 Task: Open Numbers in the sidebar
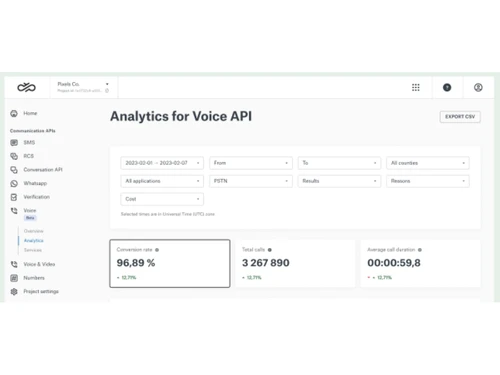pyautogui.click(x=34, y=278)
